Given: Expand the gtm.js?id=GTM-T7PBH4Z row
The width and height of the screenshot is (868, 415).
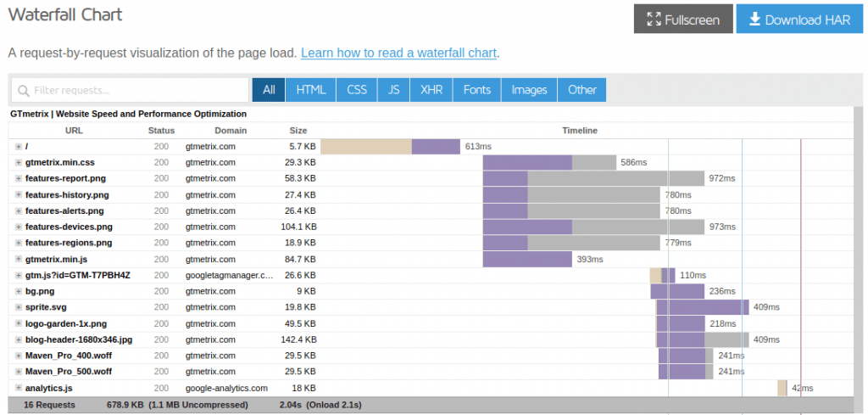Looking at the screenshot, I should click(19, 275).
